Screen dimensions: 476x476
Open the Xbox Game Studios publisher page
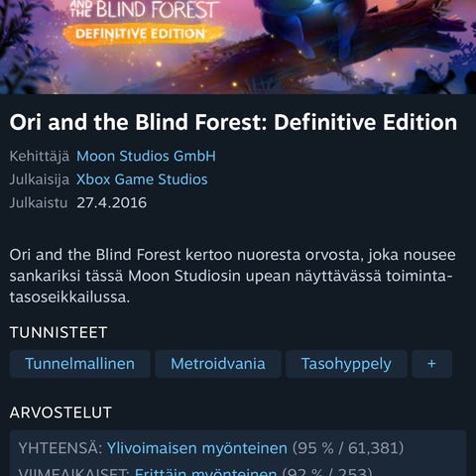(142, 179)
